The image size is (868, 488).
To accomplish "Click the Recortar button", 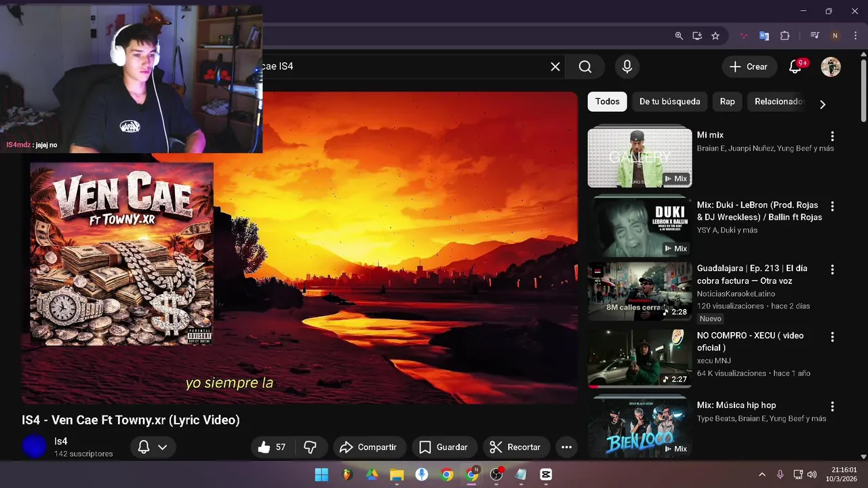I will point(515,447).
